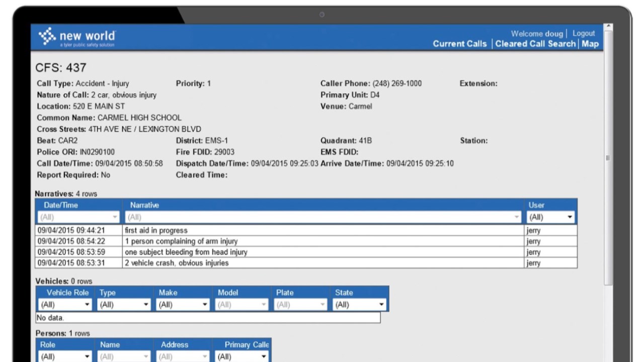Click the New World logo

point(77,37)
